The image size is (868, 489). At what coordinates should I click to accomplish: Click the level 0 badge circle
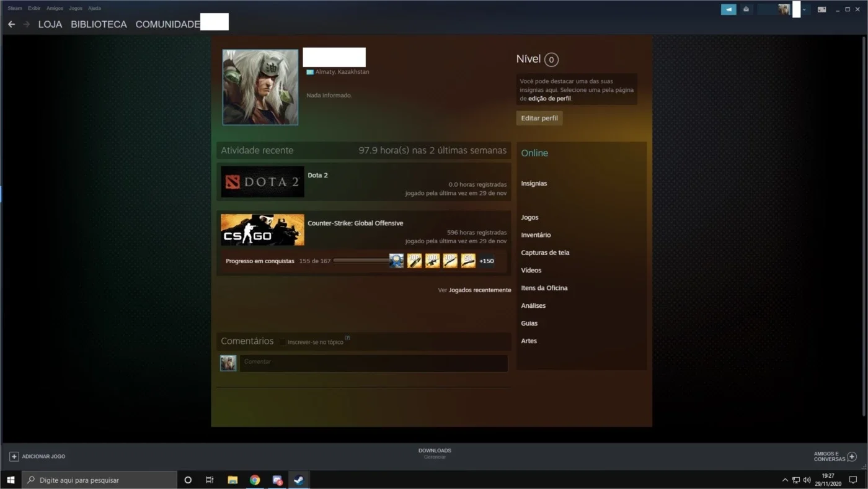click(x=551, y=60)
